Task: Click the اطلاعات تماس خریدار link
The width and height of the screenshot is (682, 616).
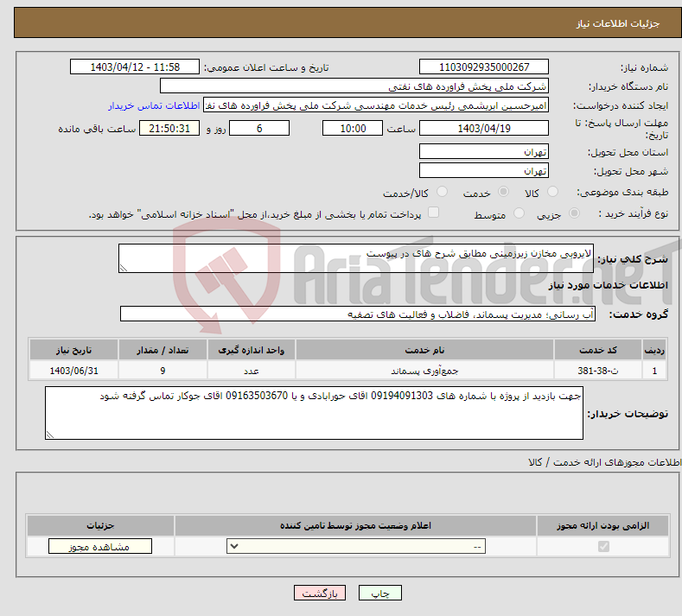Action: click(x=154, y=105)
